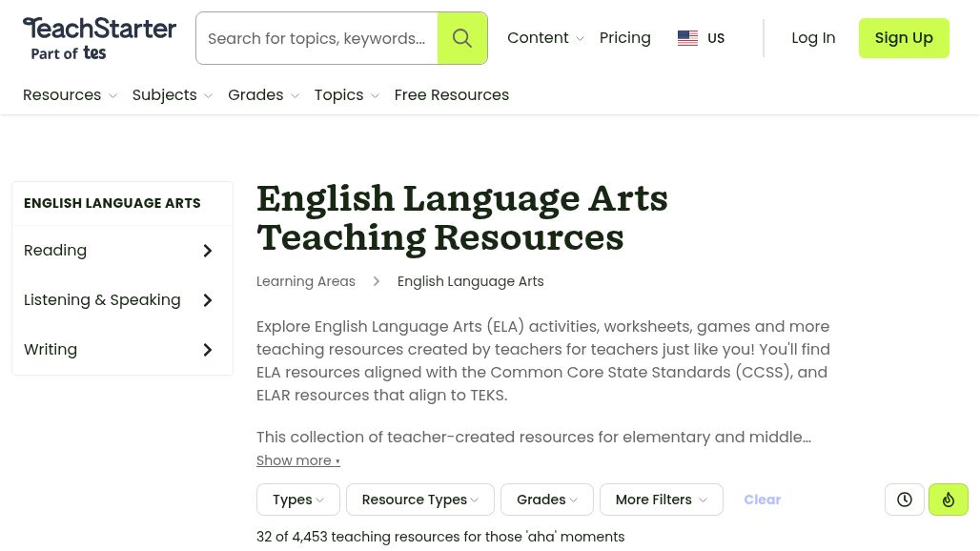
Task: Click the US flag icon
Action: click(x=687, y=38)
